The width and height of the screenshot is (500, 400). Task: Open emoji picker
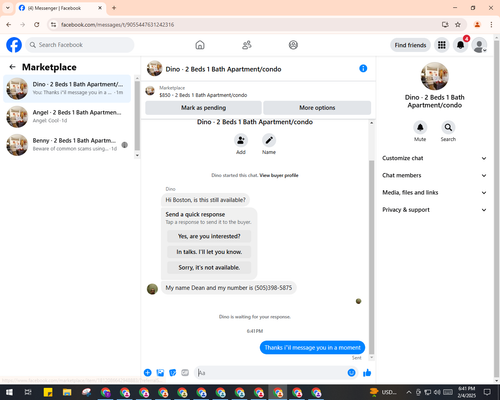click(x=351, y=373)
